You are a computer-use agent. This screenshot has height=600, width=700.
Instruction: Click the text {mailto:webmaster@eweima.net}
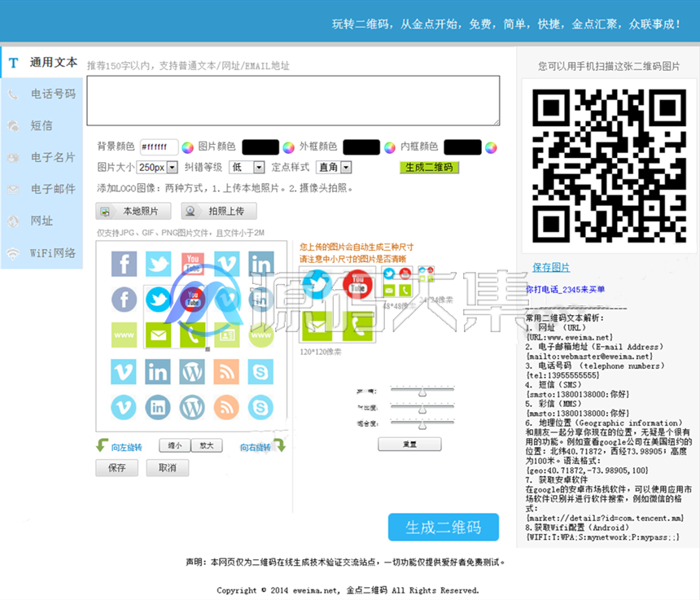589,357
